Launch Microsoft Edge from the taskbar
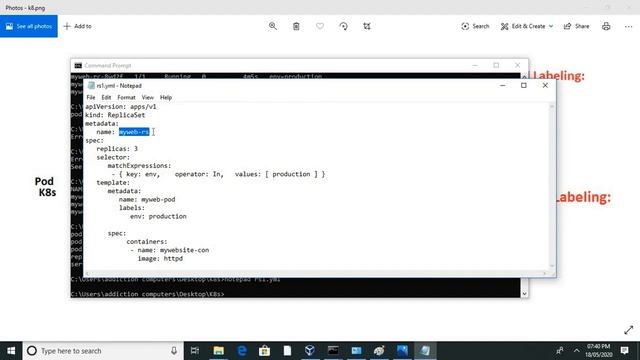Image resolution: width=640 pixels, height=360 pixels. coord(242,351)
